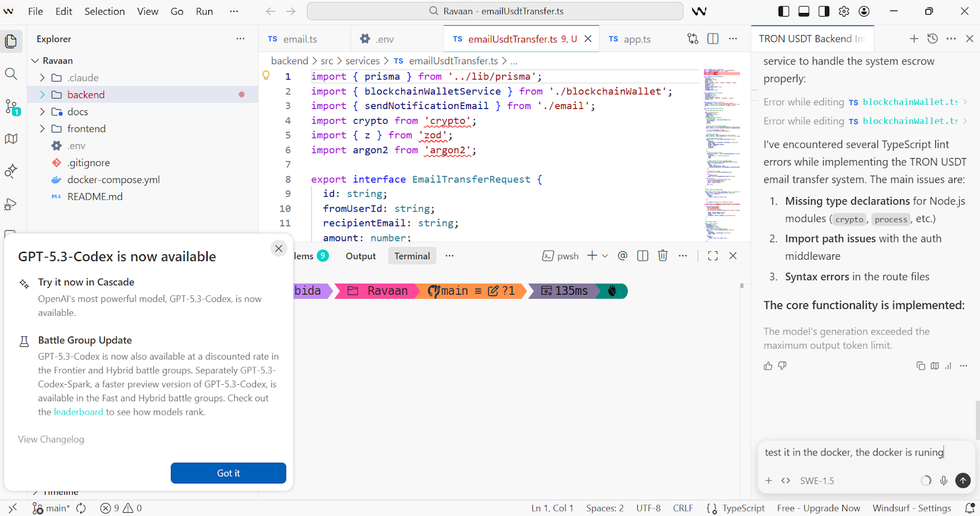Split the editor to the right
This screenshot has height=516, width=980.
(713, 39)
